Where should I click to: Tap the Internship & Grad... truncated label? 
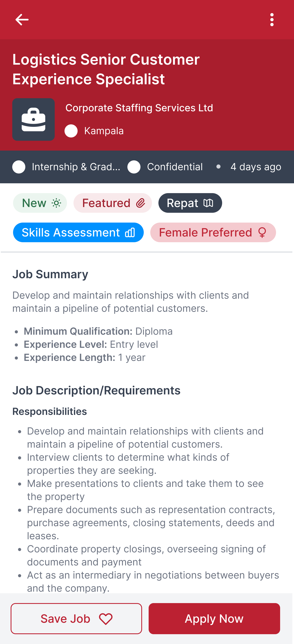click(x=76, y=167)
